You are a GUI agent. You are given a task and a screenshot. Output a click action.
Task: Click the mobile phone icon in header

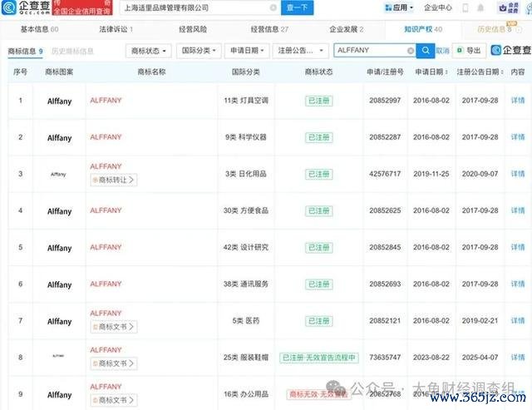pos(465,7)
